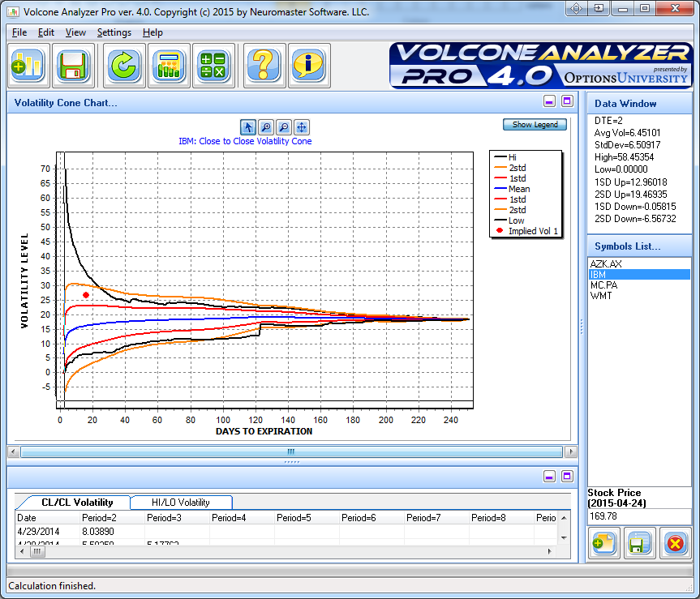This screenshot has width=700, height=599.
Task: Open help via the question mark icon
Action: [x=264, y=66]
